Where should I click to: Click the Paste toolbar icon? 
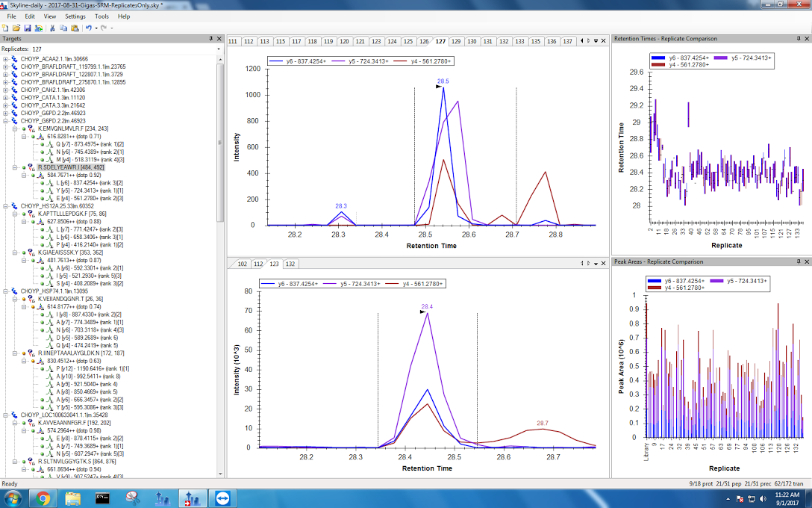[x=74, y=28]
